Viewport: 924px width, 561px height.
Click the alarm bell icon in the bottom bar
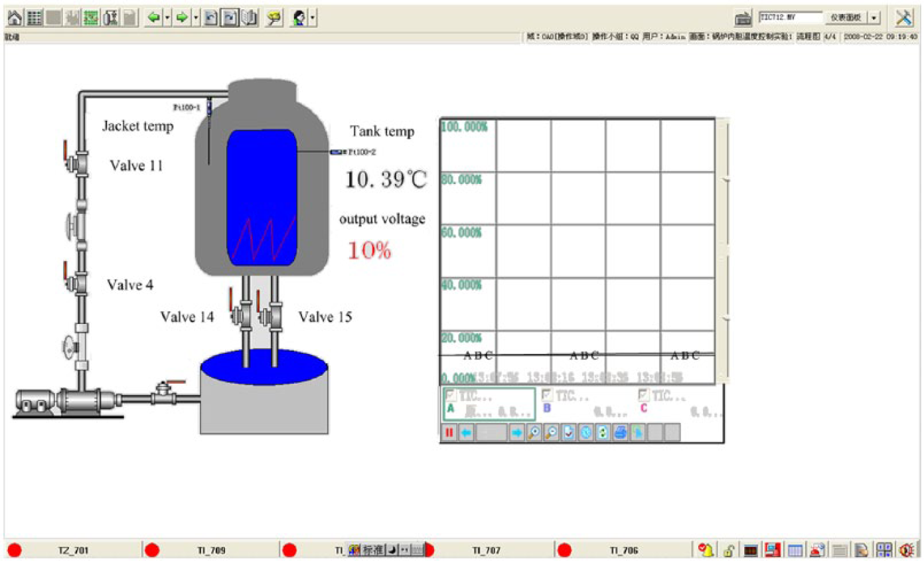707,550
